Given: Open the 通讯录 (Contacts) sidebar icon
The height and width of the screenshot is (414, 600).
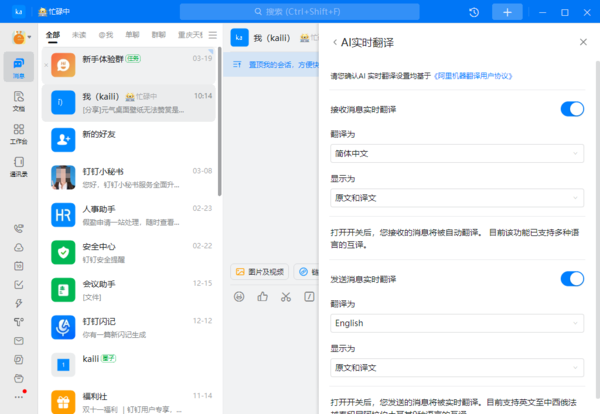Looking at the screenshot, I should pyautogui.click(x=18, y=166).
